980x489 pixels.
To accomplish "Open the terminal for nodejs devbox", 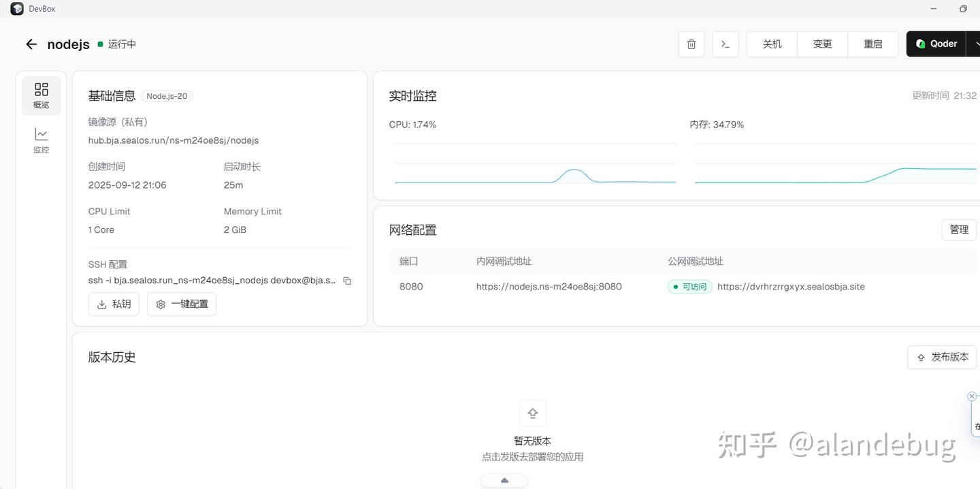I will [x=725, y=44].
